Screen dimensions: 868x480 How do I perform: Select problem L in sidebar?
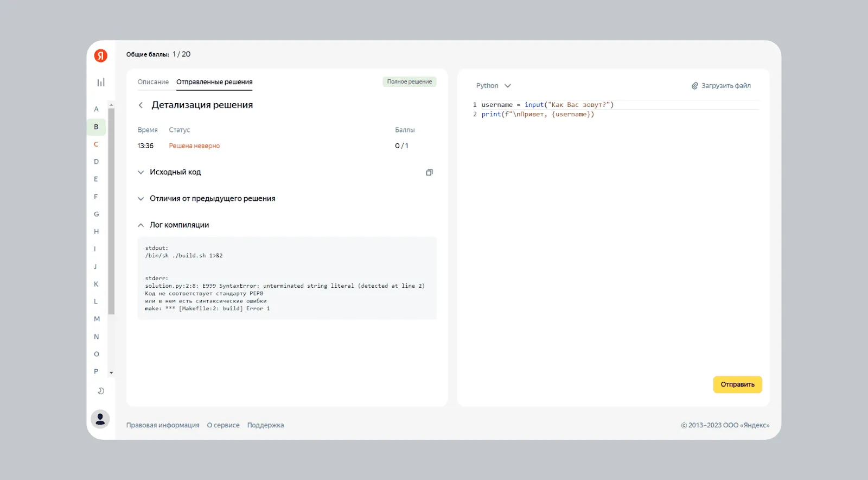(96, 301)
